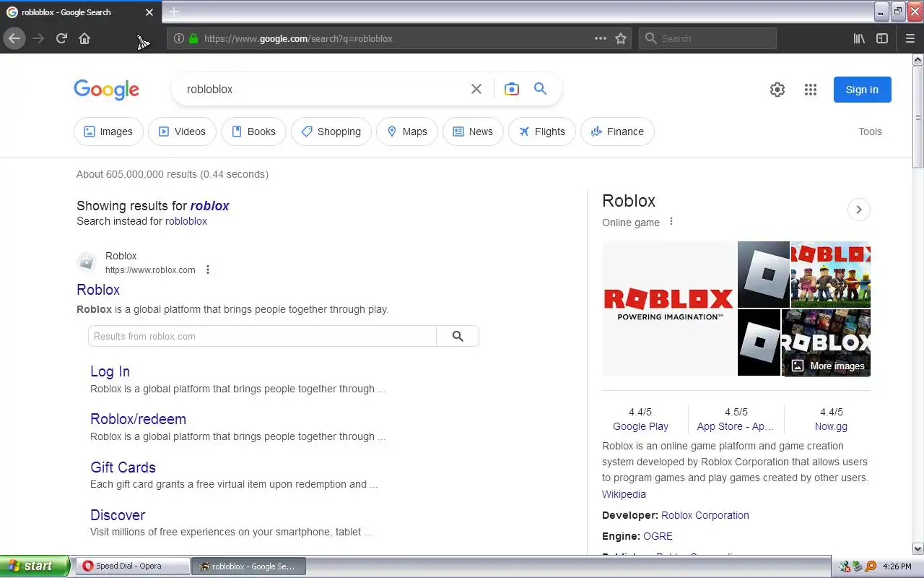Open the Library icon in the toolbar
The height and width of the screenshot is (578, 924).
[859, 38]
